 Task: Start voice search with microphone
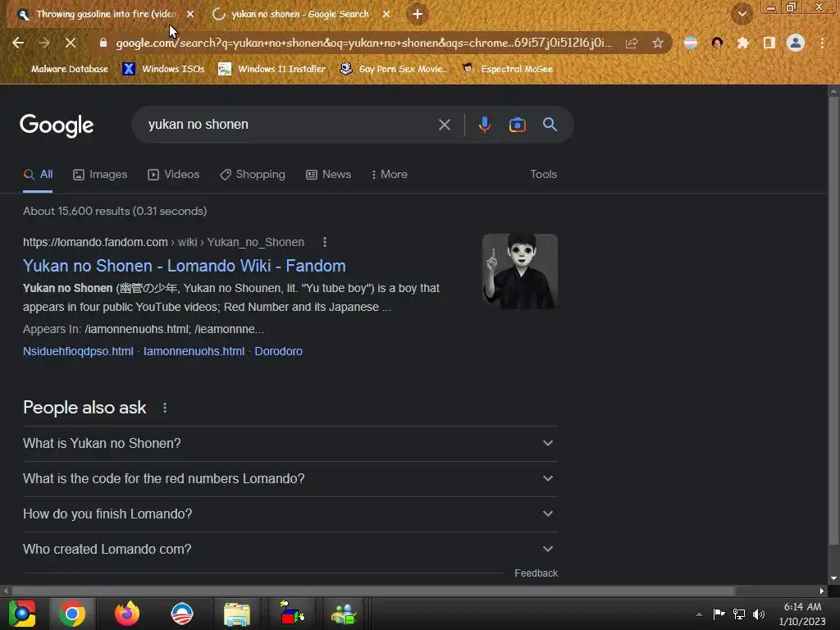[484, 125]
